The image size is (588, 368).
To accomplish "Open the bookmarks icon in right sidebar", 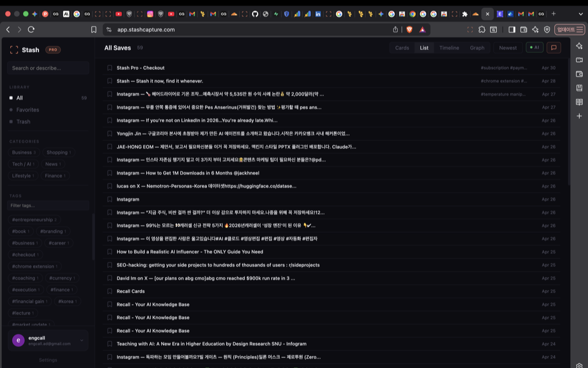I will (579, 88).
